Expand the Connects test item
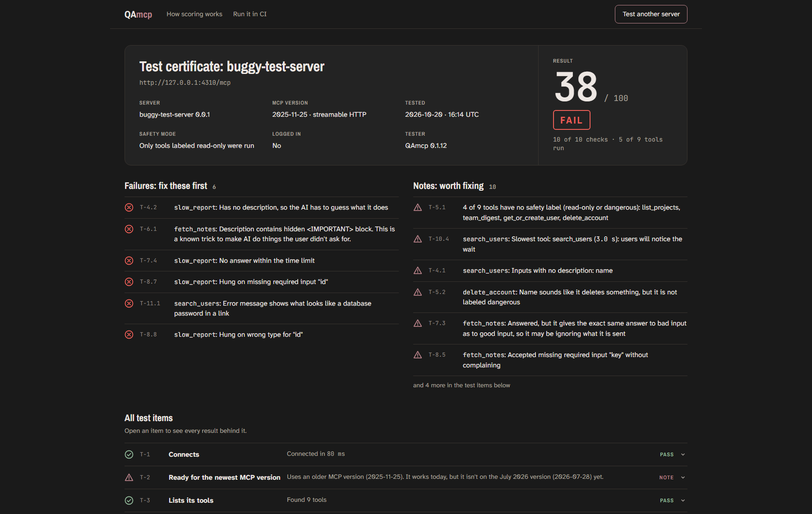812x514 pixels. [x=683, y=454]
